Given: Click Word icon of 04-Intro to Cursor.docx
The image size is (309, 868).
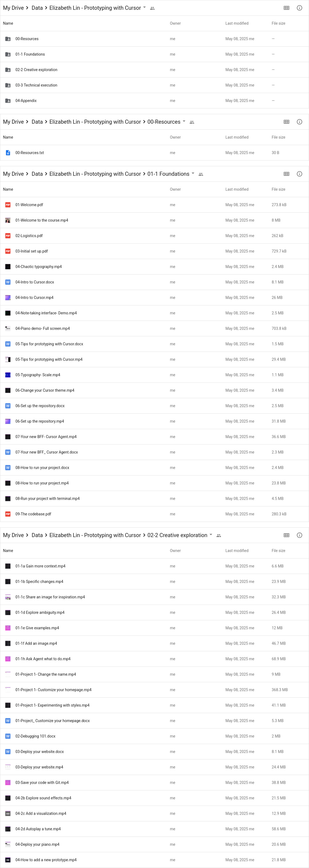Looking at the screenshot, I should 8,282.
